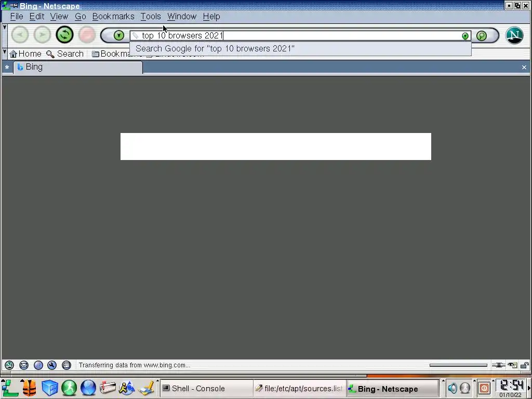Open the Go menu
The image size is (532, 399).
(81, 16)
